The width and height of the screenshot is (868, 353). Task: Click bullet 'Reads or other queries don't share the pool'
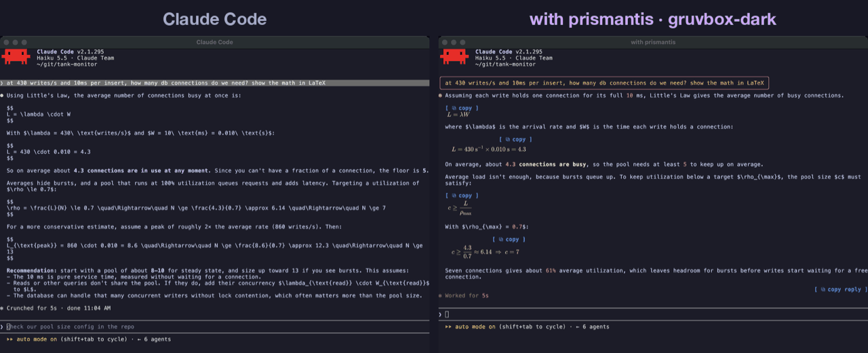(x=218, y=286)
